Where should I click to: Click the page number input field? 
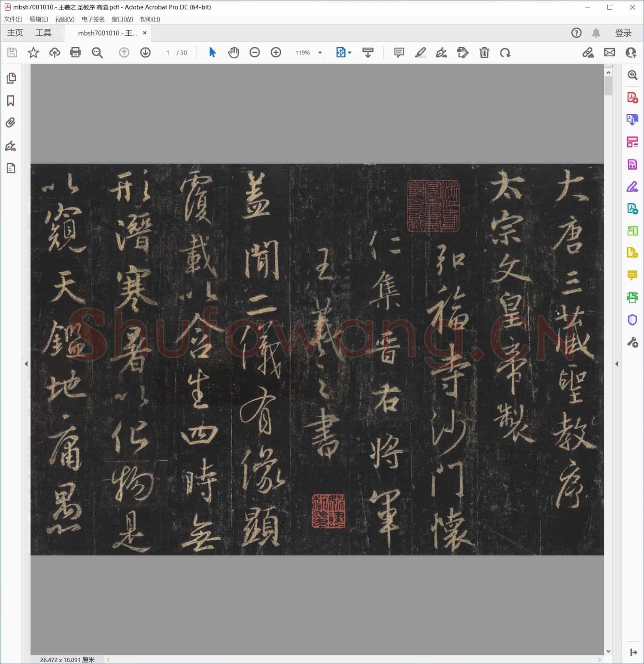coord(168,52)
